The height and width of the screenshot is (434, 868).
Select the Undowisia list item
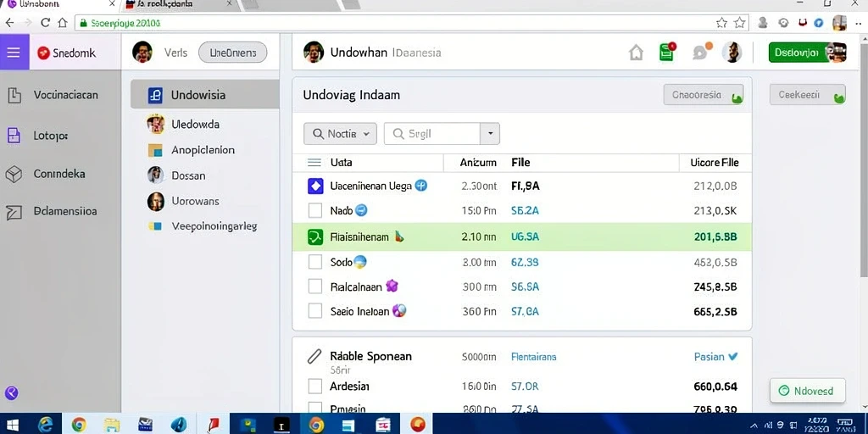[x=205, y=95]
